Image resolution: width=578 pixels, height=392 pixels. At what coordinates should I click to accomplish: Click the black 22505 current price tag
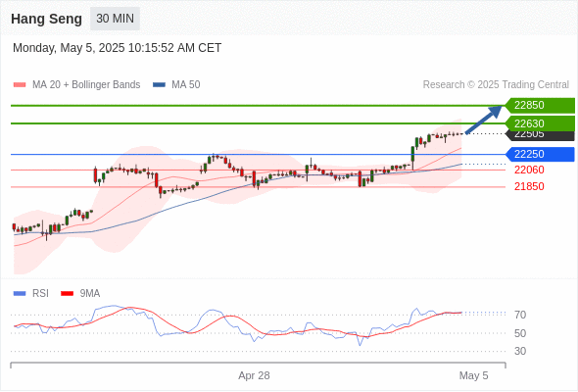[x=540, y=135]
